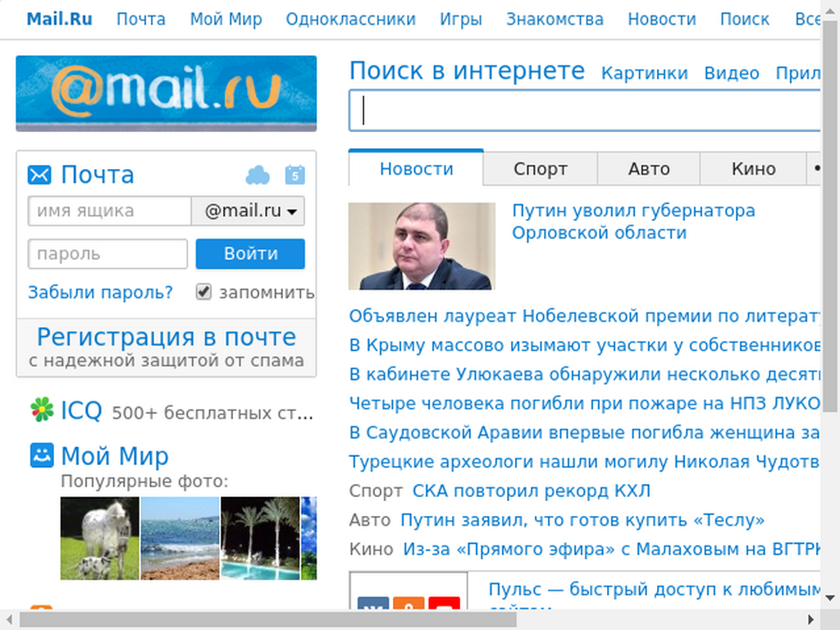The height and width of the screenshot is (630, 840).
Task: Open the headline about Путин and Теслу
Action: pos(582,519)
